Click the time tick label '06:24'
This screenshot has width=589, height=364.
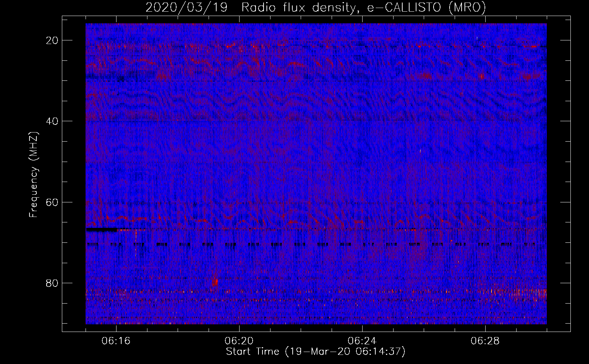(362, 341)
